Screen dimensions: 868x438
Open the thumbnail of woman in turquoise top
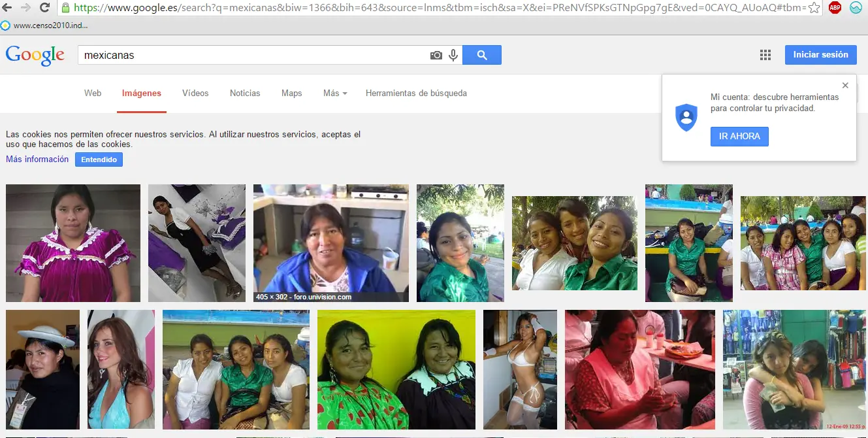point(121,369)
